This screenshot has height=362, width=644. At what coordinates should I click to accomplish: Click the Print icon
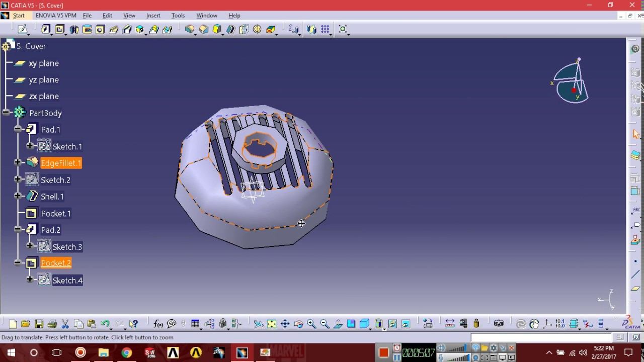52,324
